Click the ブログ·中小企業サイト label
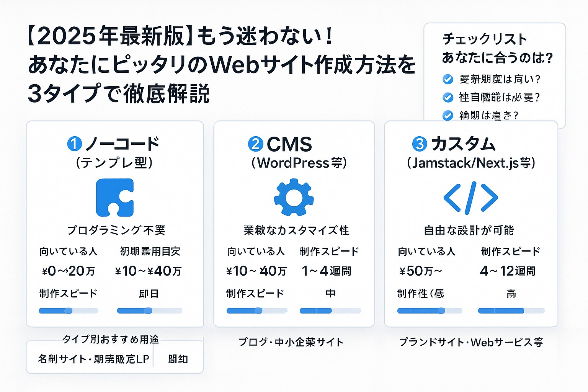588x392 pixels. tap(291, 342)
